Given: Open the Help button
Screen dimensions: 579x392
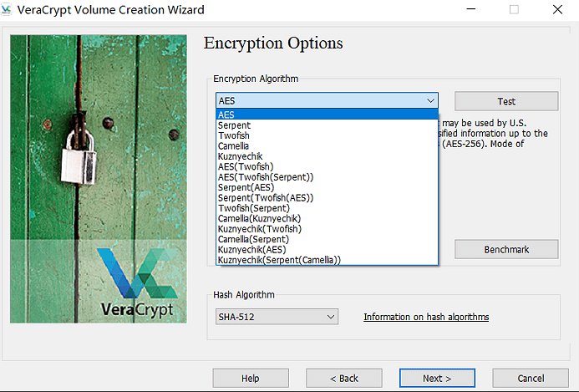Looking at the screenshot, I should [x=251, y=379].
